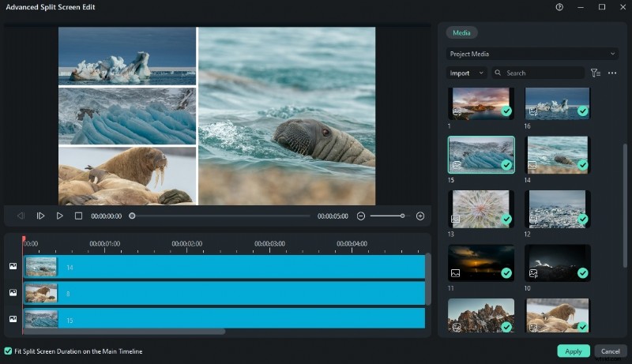Open the filter and sort media icon
The height and width of the screenshot is (364, 632).
(x=596, y=73)
